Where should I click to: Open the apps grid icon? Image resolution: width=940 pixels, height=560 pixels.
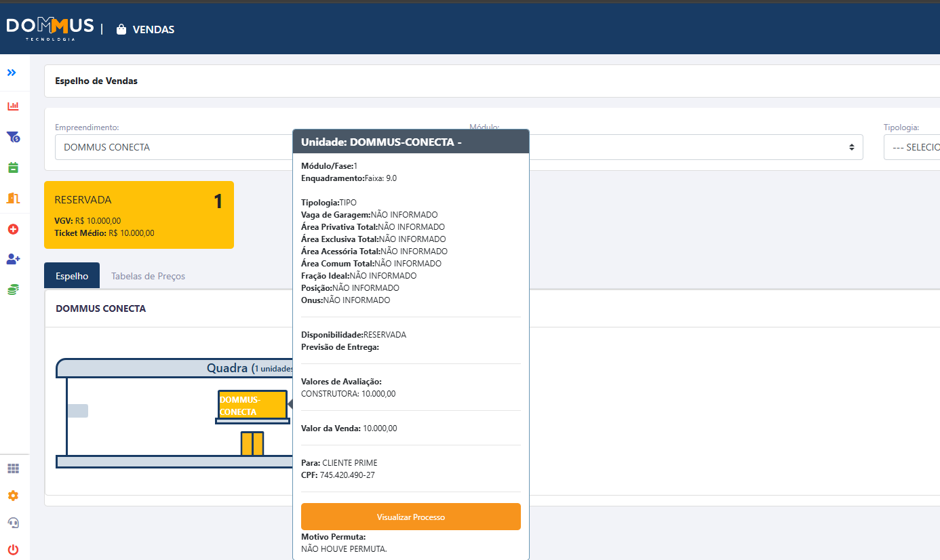coord(13,468)
